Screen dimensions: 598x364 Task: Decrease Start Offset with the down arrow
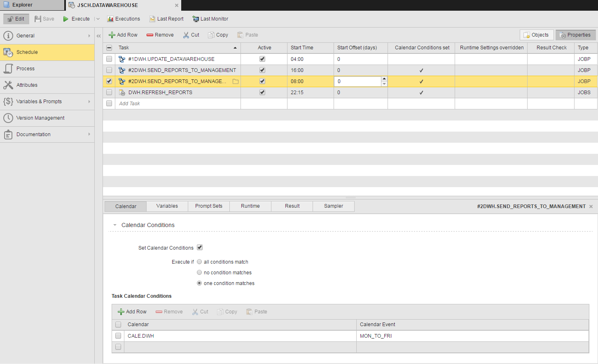(384, 84)
